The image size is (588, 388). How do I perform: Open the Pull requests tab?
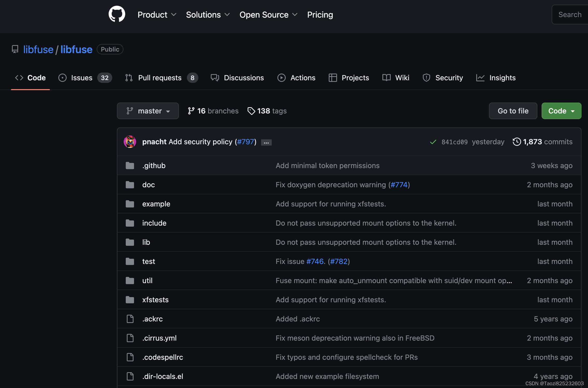161,78
